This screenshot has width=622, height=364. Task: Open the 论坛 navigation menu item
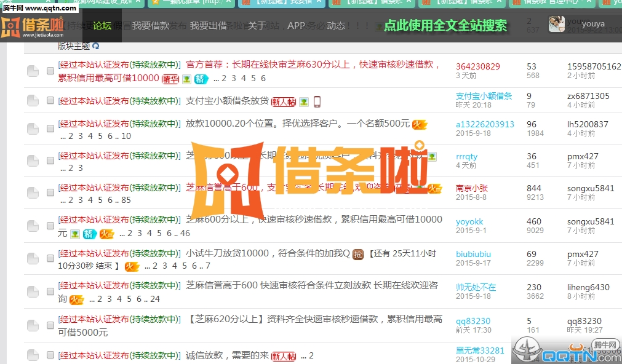click(102, 26)
